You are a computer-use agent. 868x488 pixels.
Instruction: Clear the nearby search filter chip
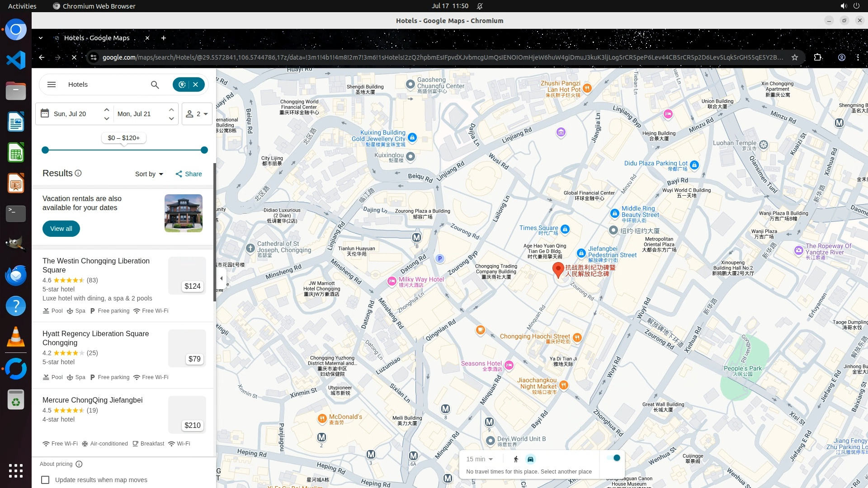[x=196, y=84]
